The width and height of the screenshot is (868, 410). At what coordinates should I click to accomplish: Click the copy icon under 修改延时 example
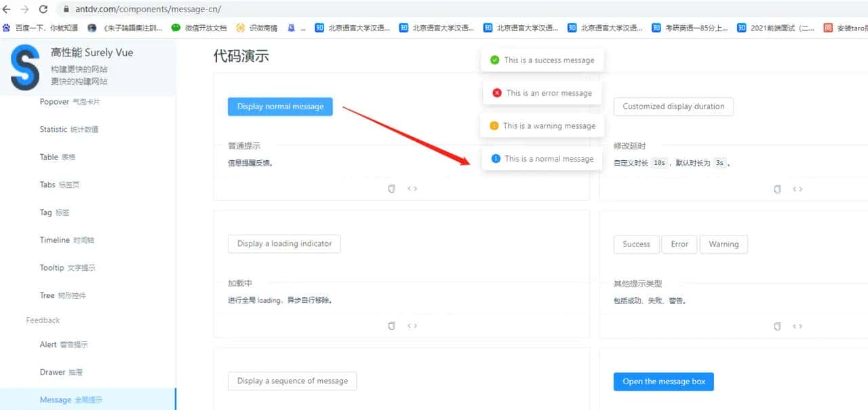tap(777, 189)
